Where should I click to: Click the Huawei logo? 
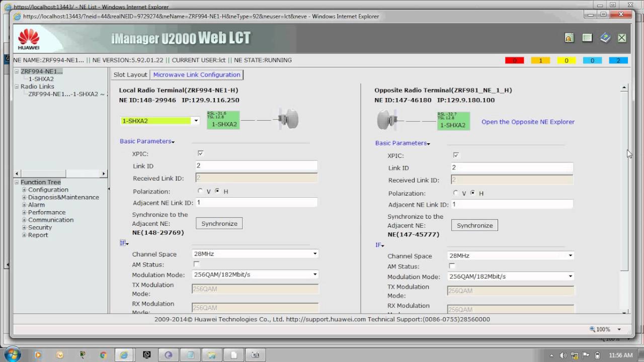click(x=28, y=39)
